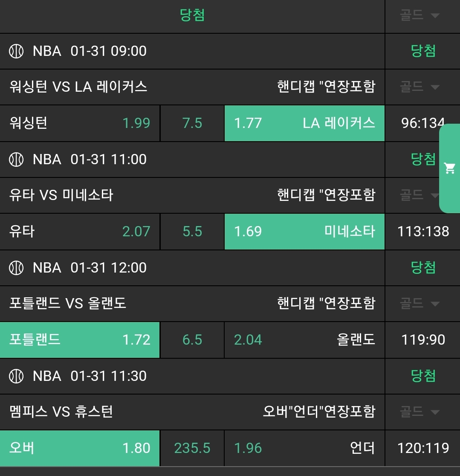This screenshot has height=476, width=460.
Task: Click basketball icon for 11:30 NBA game
Action: [16, 376]
